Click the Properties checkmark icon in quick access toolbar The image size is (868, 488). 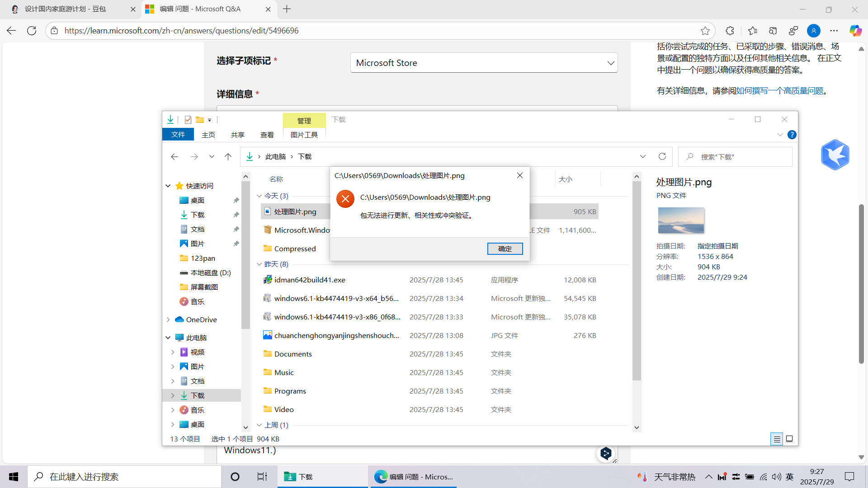click(188, 119)
